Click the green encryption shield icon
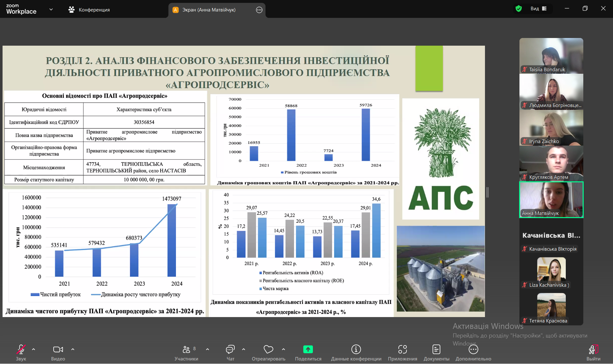 pos(518,9)
